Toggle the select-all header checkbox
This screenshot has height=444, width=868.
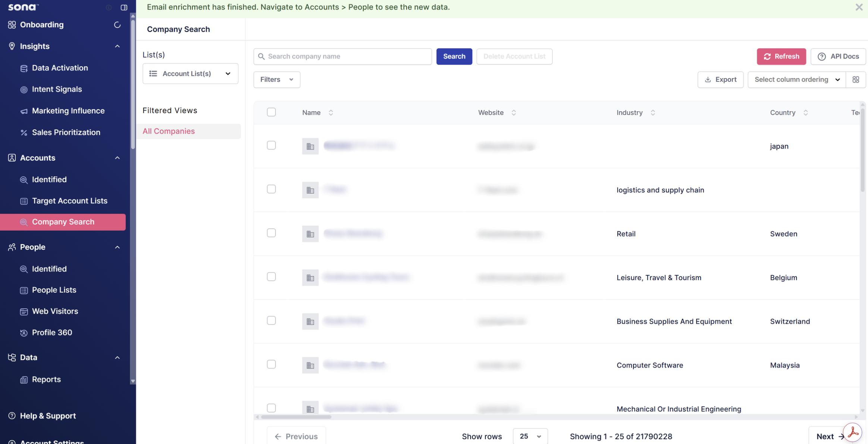coord(271,112)
